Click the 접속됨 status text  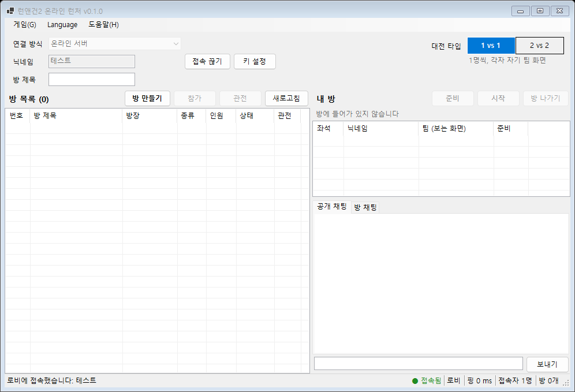point(431,381)
